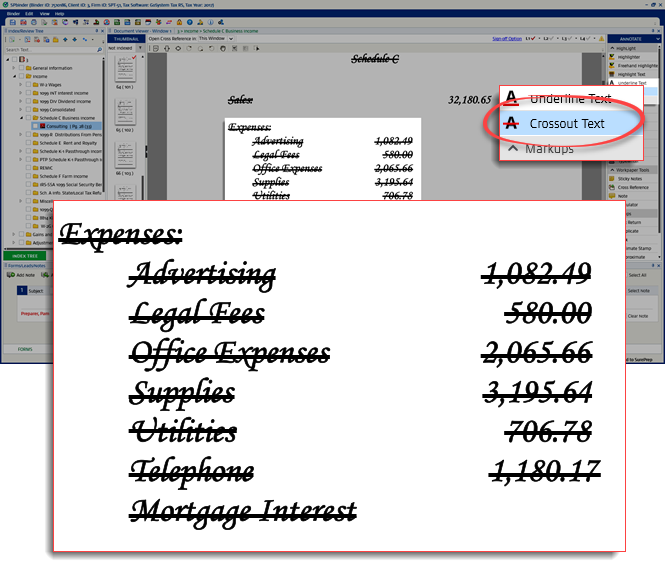Screen dimensions: 665x567
Task: Pin the Index/Review Tree panel
Action: coord(97,31)
